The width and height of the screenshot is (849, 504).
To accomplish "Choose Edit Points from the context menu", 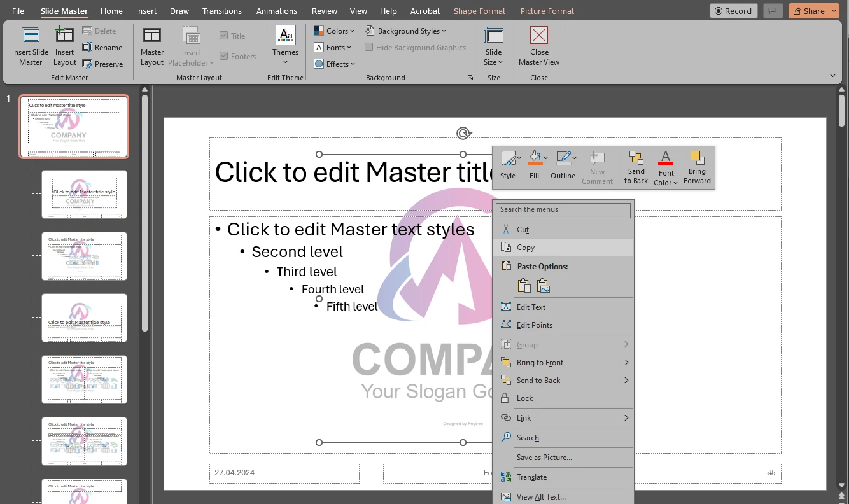I will point(533,325).
